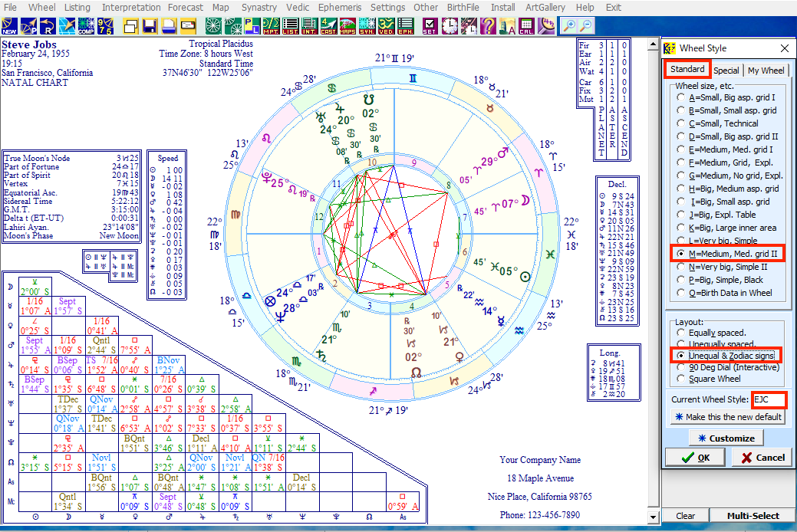The image size is (797, 532).
Task: Click the EPH ephemeris toolbar icon
Action: pyautogui.click(x=406, y=26)
